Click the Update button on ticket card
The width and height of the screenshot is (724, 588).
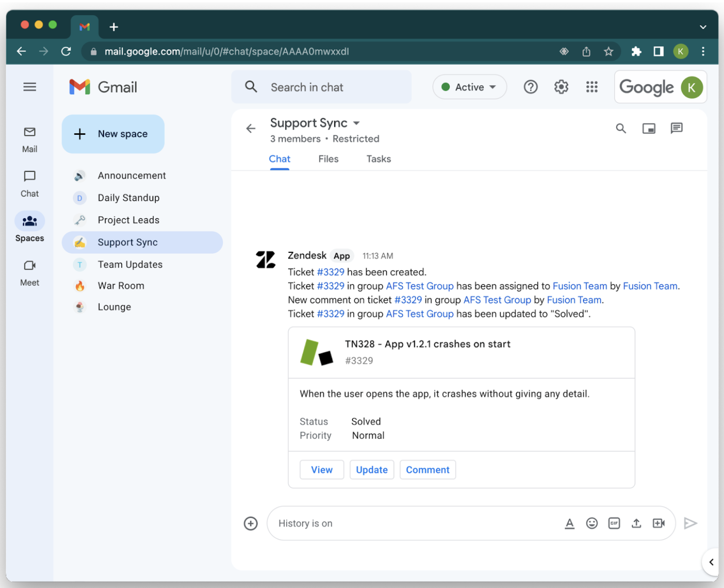[372, 470]
